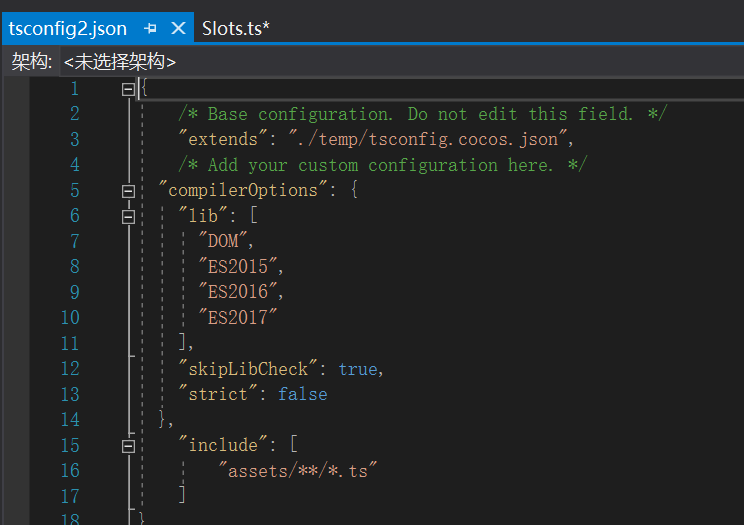Collapse the lib array
This screenshot has width=744, height=525.
(127, 216)
